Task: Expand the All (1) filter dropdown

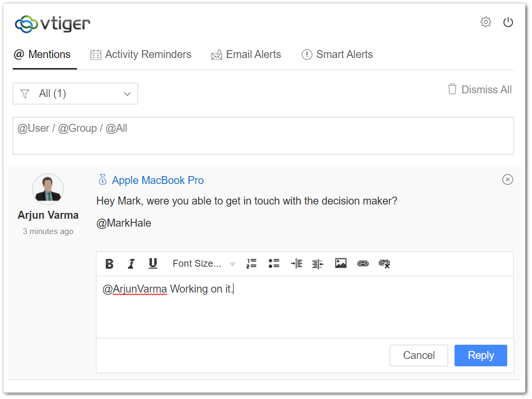Action: (75, 94)
